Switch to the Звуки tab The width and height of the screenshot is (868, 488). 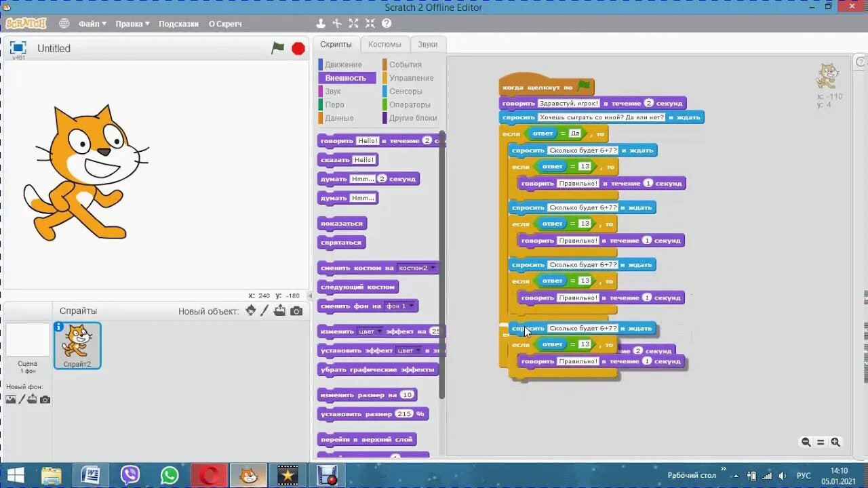pyautogui.click(x=428, y=44)
